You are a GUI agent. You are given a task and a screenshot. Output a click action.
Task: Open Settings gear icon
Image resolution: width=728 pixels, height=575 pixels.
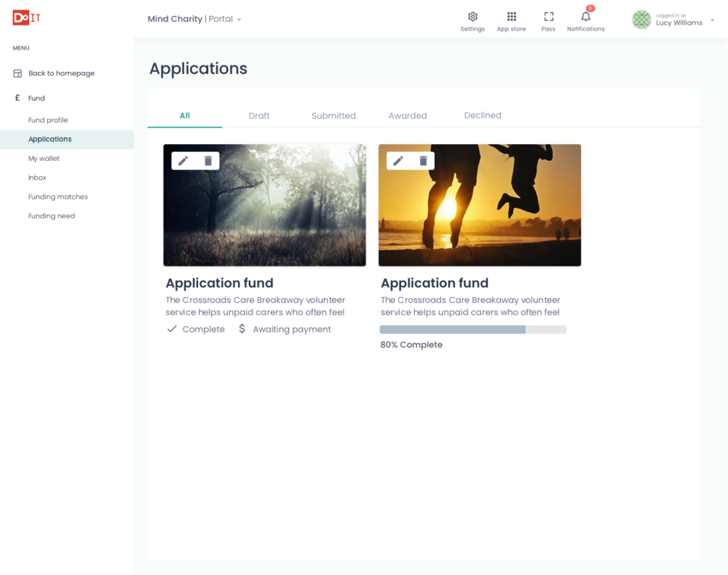click(472, 17)
